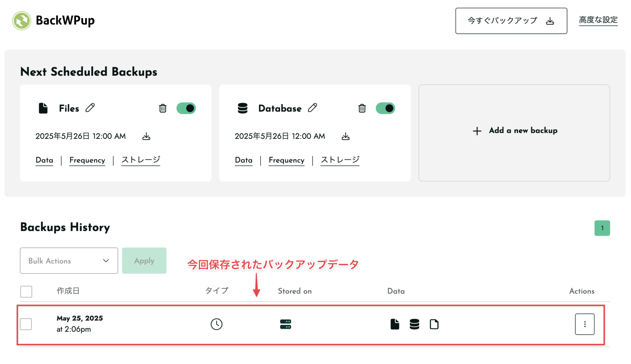Open the three-dot Actions menu for May 25 backup

pyautogui.click(x=584, y=324)
